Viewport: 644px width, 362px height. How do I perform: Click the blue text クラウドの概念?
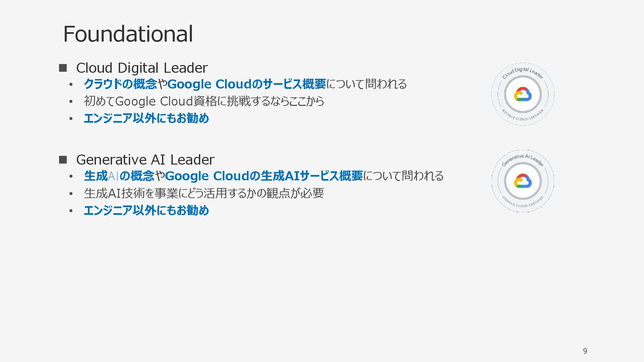tap(120, 84)
